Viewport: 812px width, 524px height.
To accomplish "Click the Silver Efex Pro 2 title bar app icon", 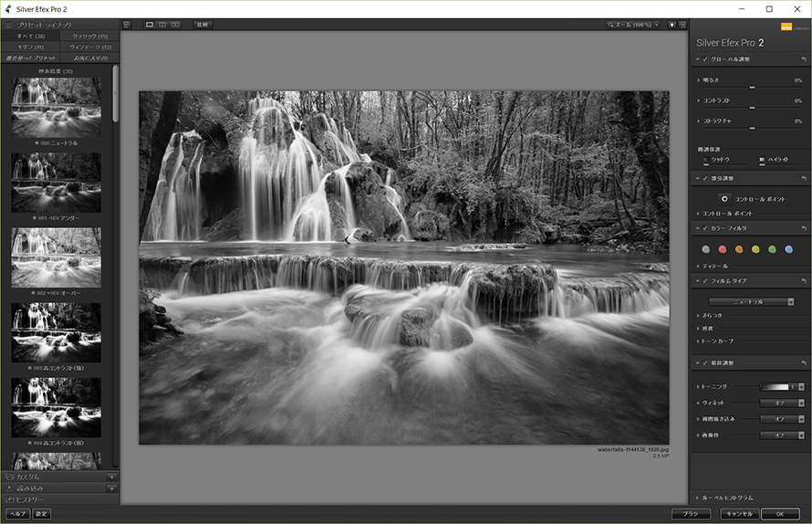I will point(8,9).
